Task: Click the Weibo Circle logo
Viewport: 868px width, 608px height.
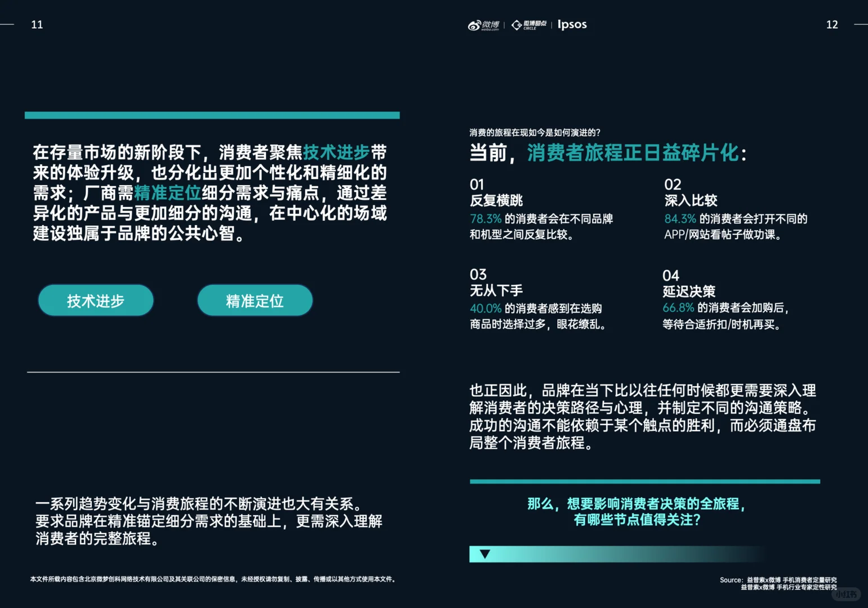Action: (x=528, y=25)
